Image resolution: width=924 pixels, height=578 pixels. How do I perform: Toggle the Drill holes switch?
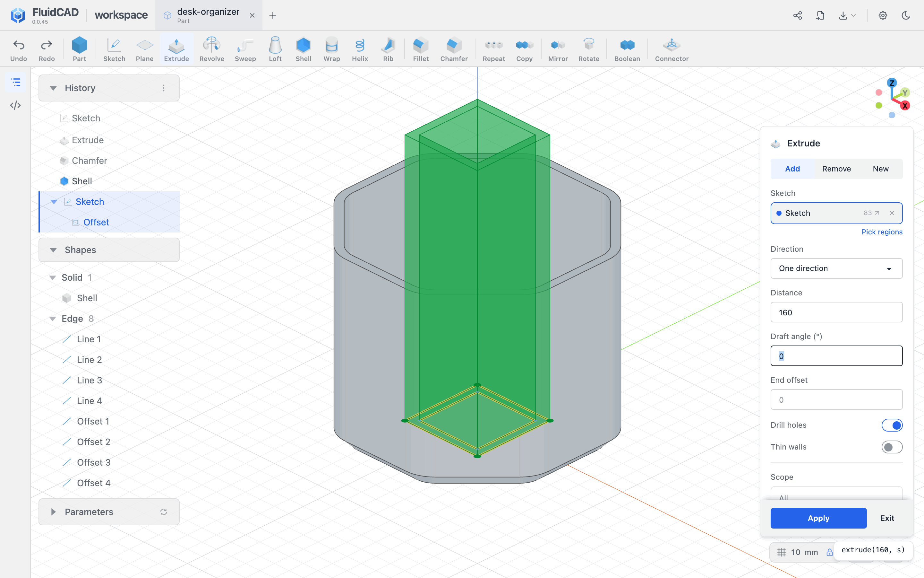892,425
